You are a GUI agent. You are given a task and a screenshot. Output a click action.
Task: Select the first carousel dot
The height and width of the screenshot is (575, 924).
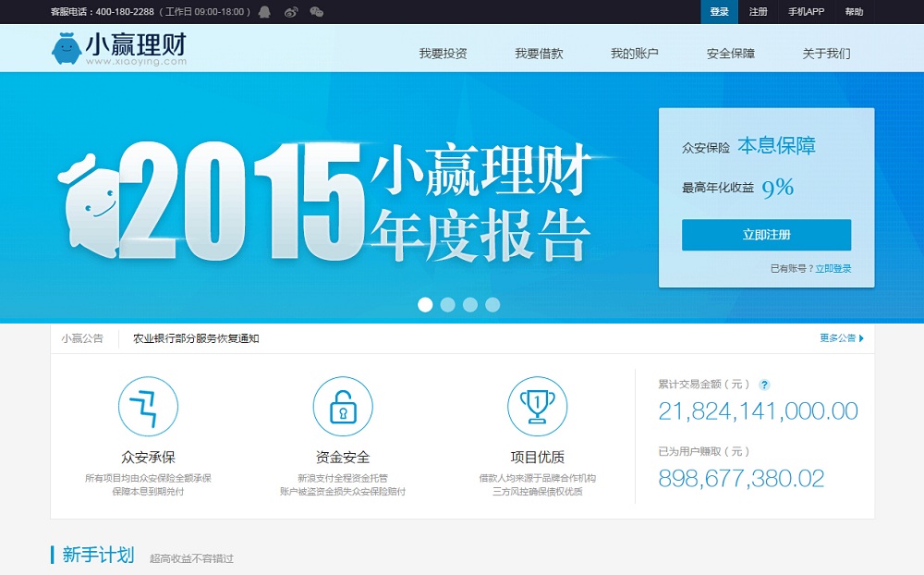pos(425,304)
